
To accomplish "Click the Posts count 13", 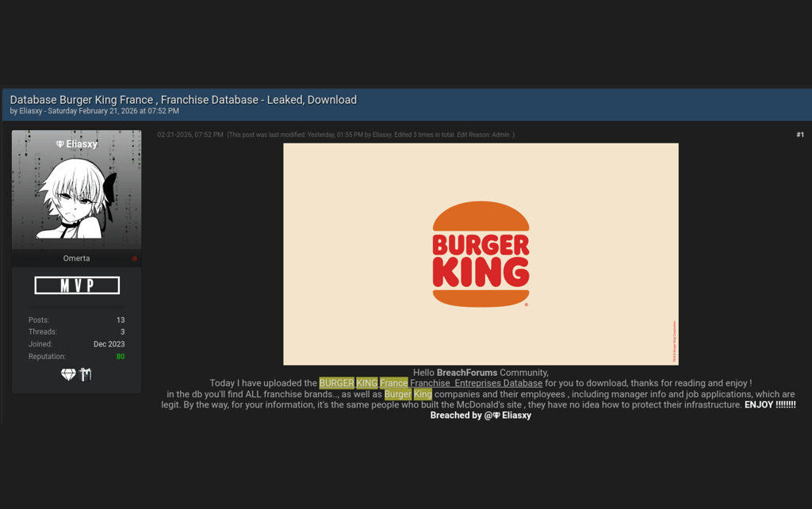I will click(x=121, y=320).
